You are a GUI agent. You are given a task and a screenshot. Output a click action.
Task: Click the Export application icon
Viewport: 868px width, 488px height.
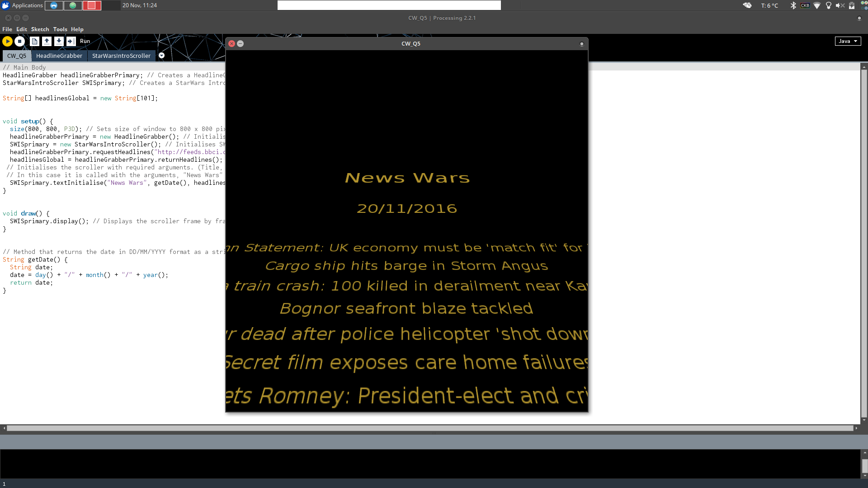click(71, 41)
